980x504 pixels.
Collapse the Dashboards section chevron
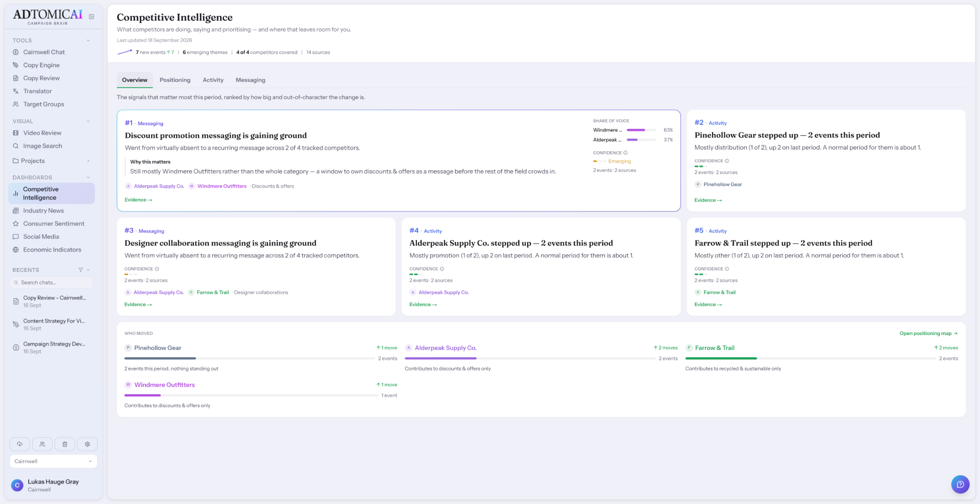[x=88, y=178]
